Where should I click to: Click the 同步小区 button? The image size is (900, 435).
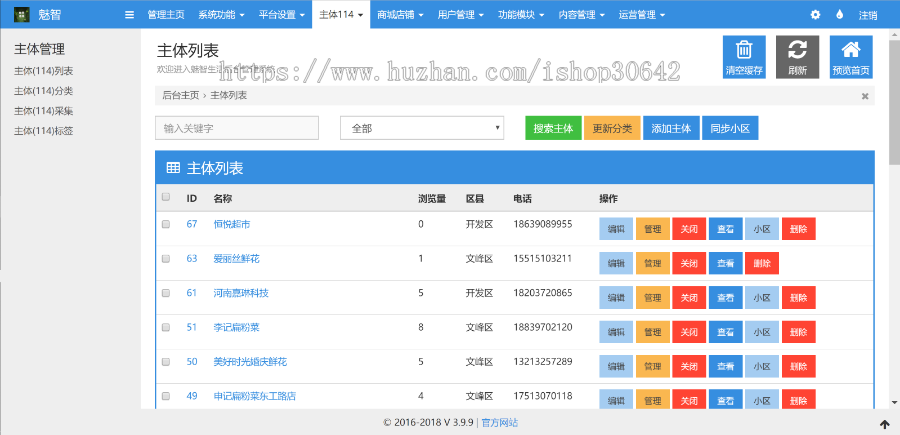(731, 128)
